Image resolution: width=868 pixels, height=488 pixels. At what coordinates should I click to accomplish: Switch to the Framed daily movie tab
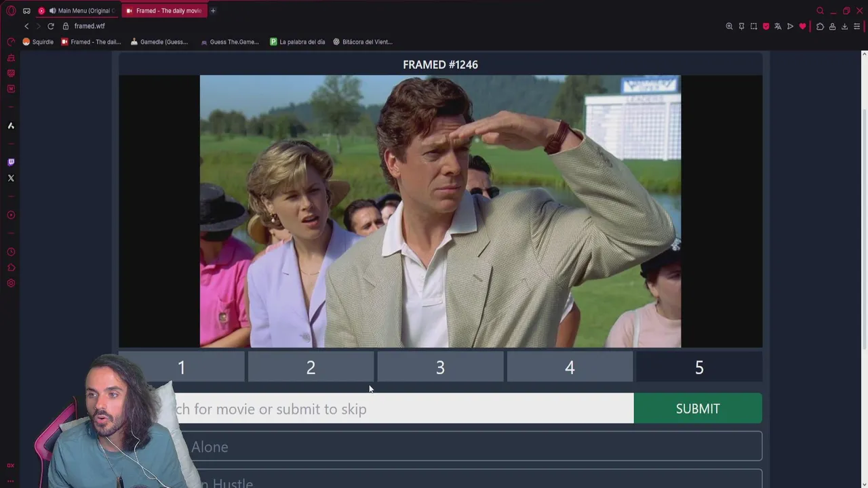click(x=163, y=11)
